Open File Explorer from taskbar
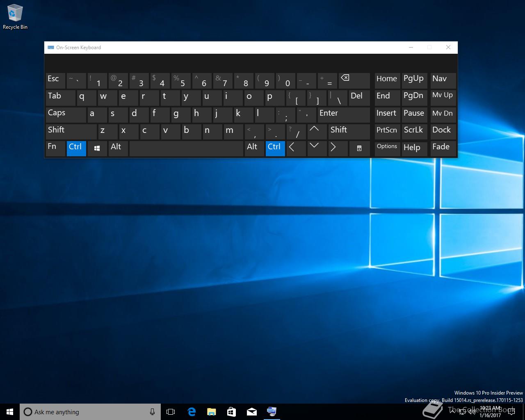525x420 pixels. point(211,412)
